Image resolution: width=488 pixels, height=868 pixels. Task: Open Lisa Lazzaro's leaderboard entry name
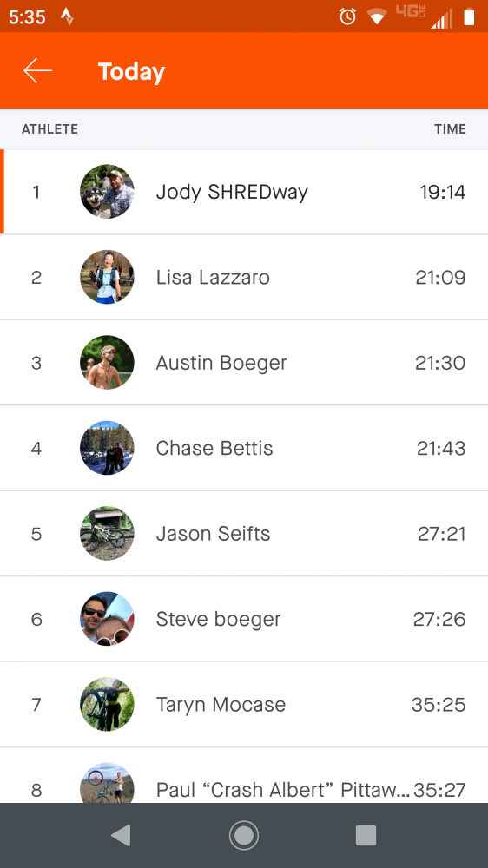click(213, 278)
